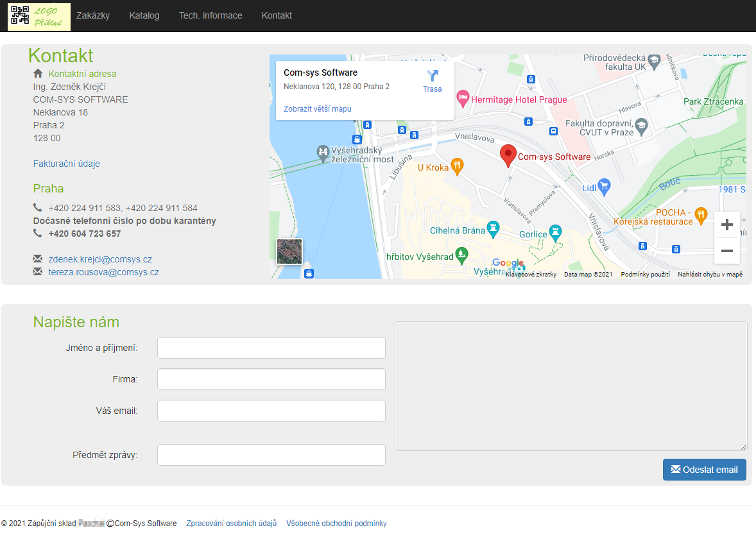Email tereza.rousova@comsys.cz
The image size is (756, 537).
pyautogui.click(x=104, y=272)
